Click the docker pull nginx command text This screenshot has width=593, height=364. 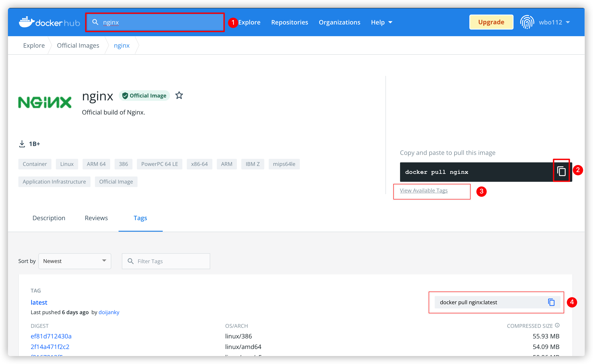436,172
